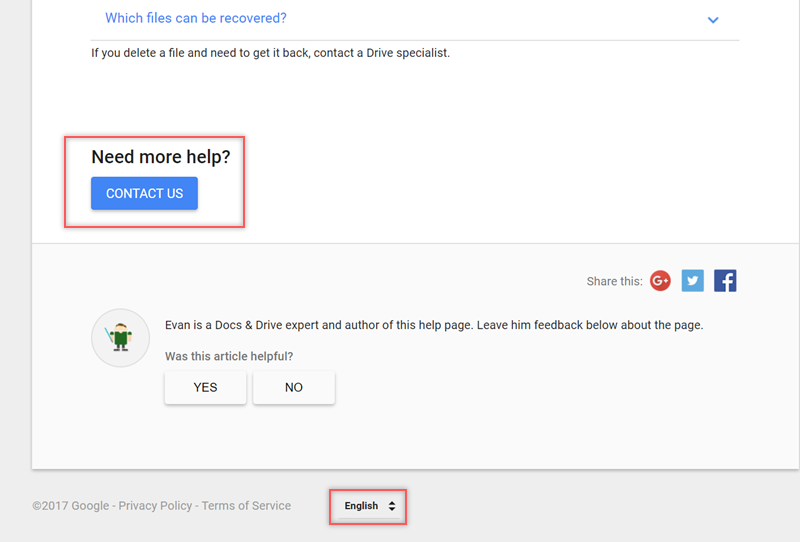Click the 'Leave him feedback below' sentence

click(x=590, y=325)
